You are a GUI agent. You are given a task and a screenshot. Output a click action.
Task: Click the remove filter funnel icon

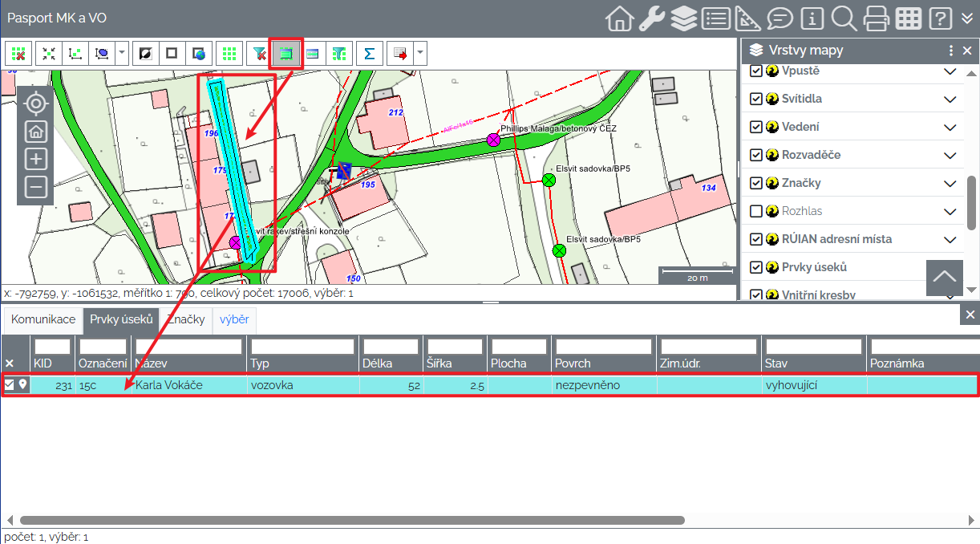258,54
